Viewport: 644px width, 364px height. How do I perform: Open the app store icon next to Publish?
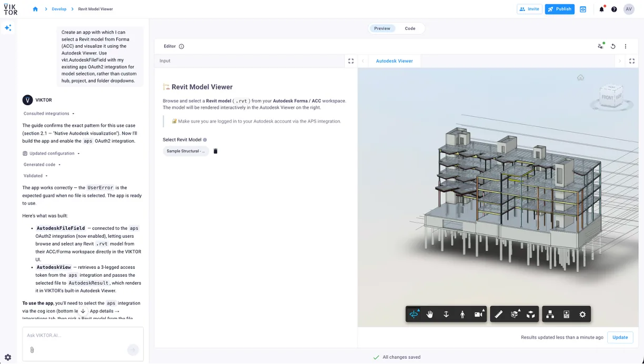tap(583, 9)
